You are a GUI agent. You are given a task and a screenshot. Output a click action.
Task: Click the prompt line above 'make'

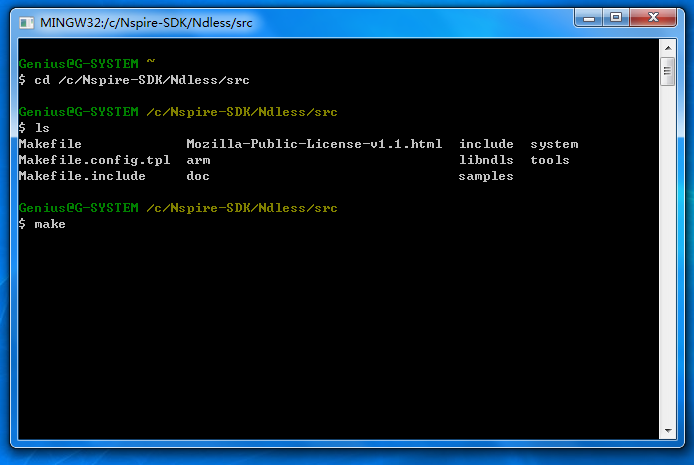pos(178,208)
